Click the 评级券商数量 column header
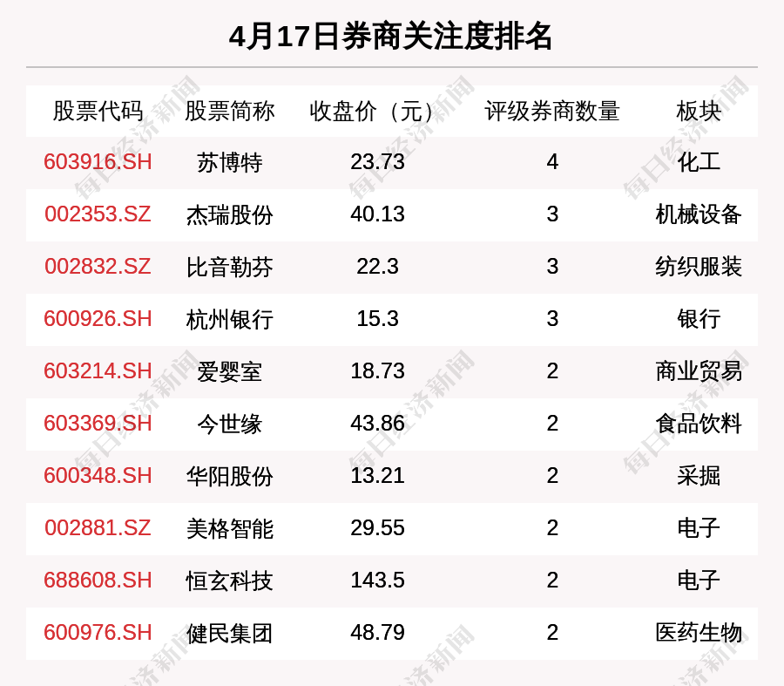The image size is (784, 686). point(552,111)
